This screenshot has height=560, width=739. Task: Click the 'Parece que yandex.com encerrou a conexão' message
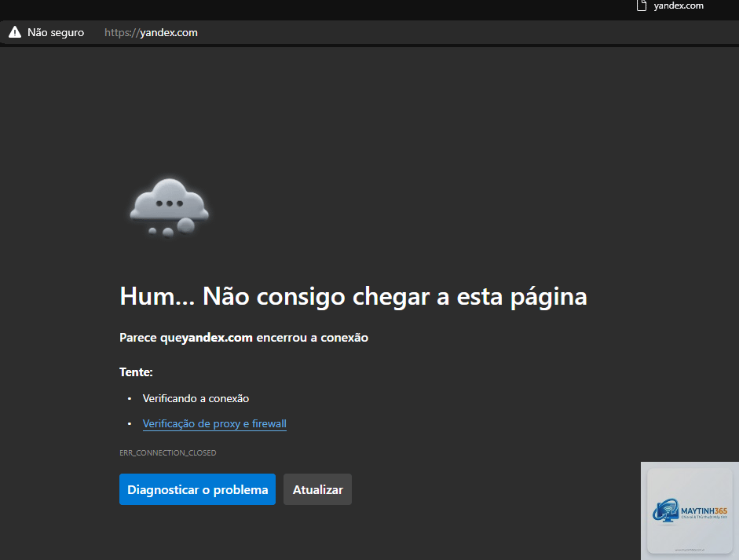(x=243, y=338)
